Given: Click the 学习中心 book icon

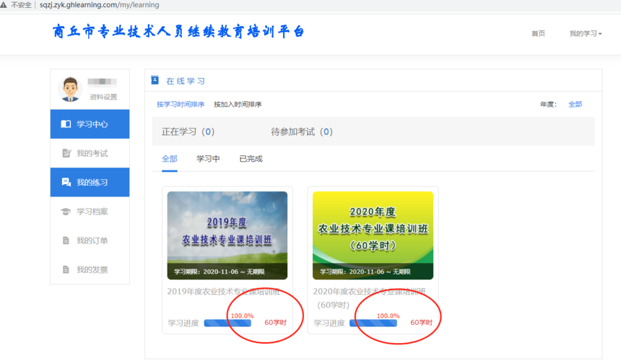Looking at the screenshot, I should click(x=66, y=124).
